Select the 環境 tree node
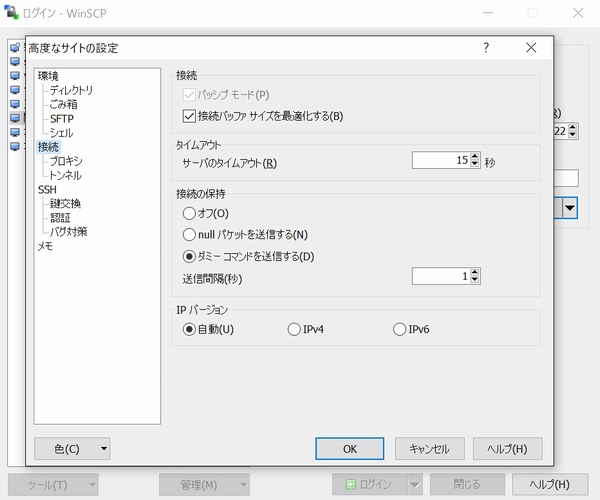The image size is (600, 500). point(48,76)
